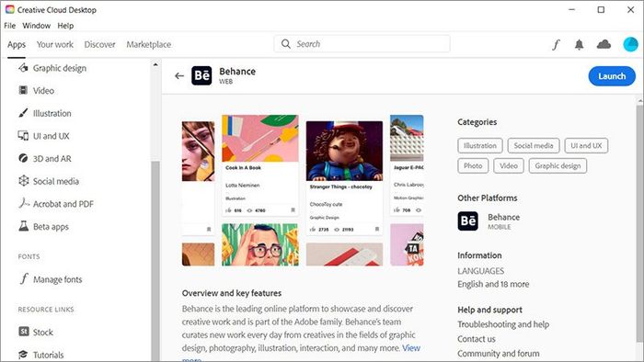644x362 pixels.
Task: Click the Behance mobile Be icon
Action: click(x=467, y=221)
